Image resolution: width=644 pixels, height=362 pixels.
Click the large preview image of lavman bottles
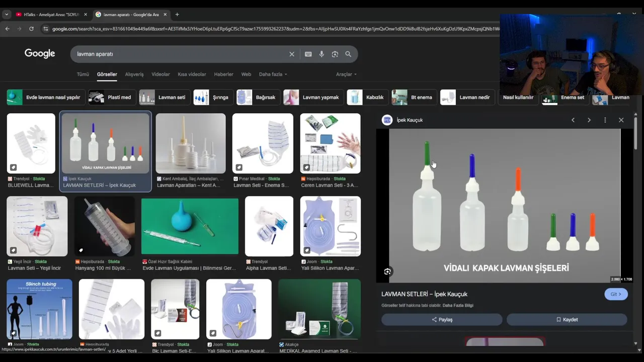[505, 206]
